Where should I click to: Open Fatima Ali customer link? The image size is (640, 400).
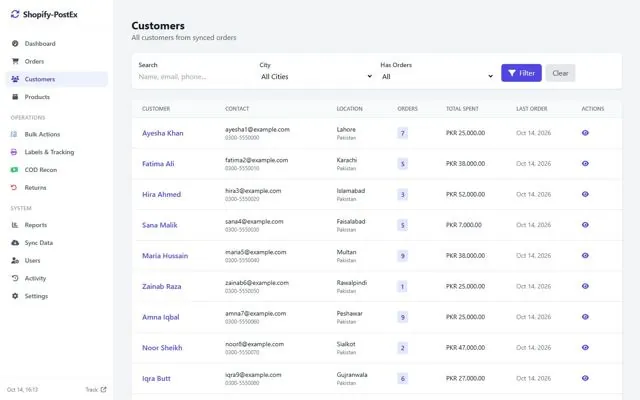(x=158, y=164)
